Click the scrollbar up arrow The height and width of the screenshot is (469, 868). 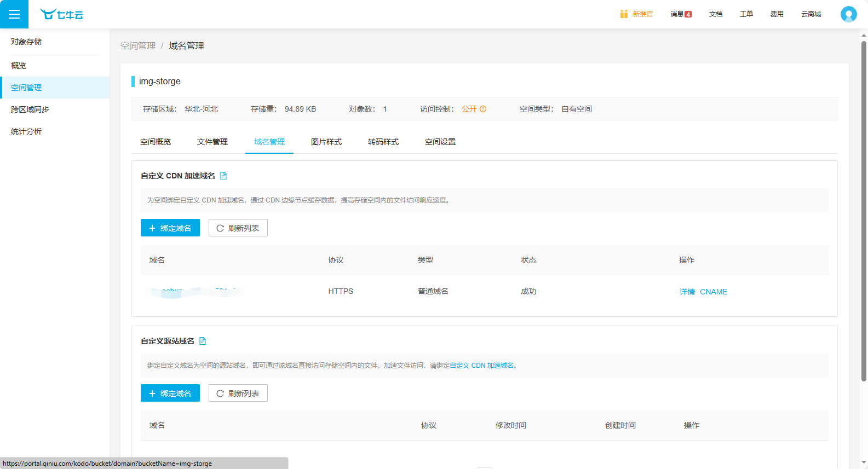click(x=864, y=35)
